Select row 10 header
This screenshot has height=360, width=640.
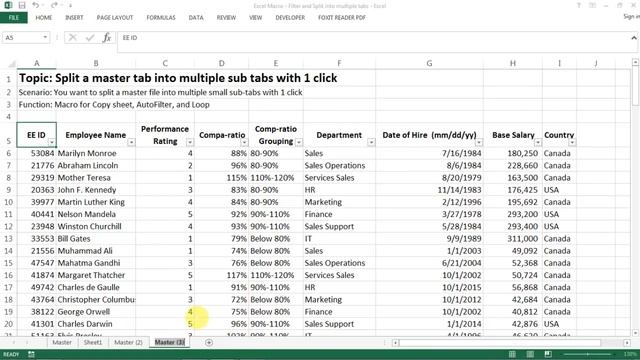8,202
